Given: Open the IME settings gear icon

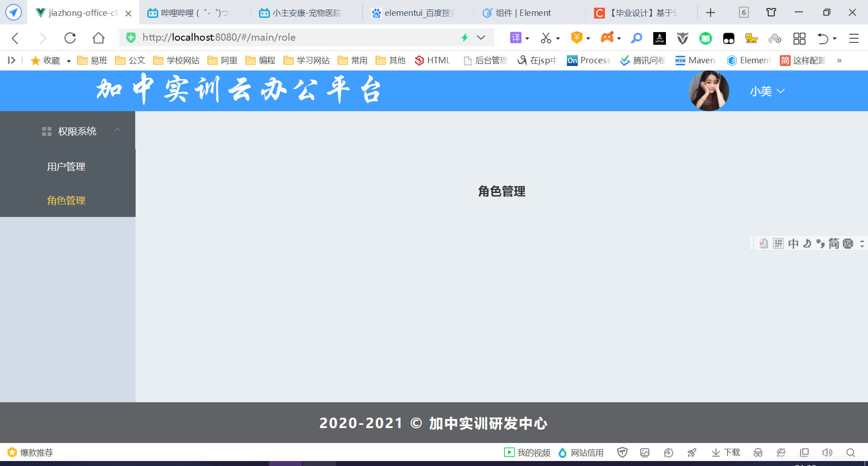Looking at the screenshot, I should 848,244.
